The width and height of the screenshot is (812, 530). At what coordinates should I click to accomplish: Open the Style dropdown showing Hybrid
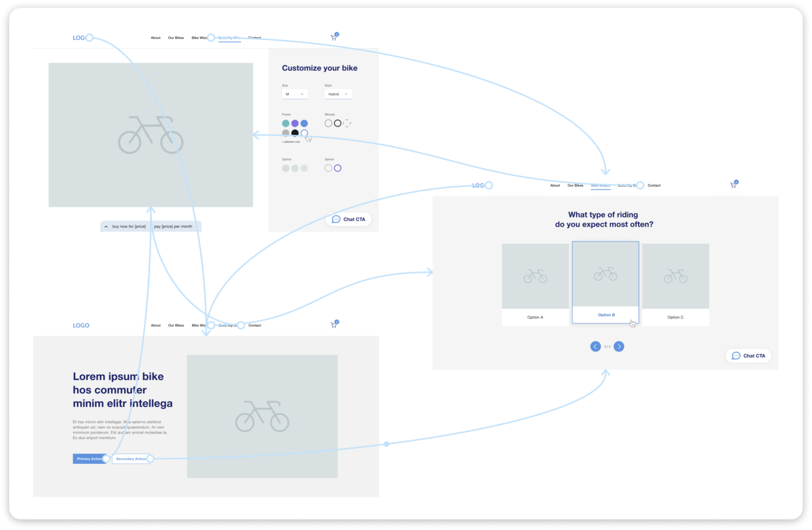(x=338, y=94)
